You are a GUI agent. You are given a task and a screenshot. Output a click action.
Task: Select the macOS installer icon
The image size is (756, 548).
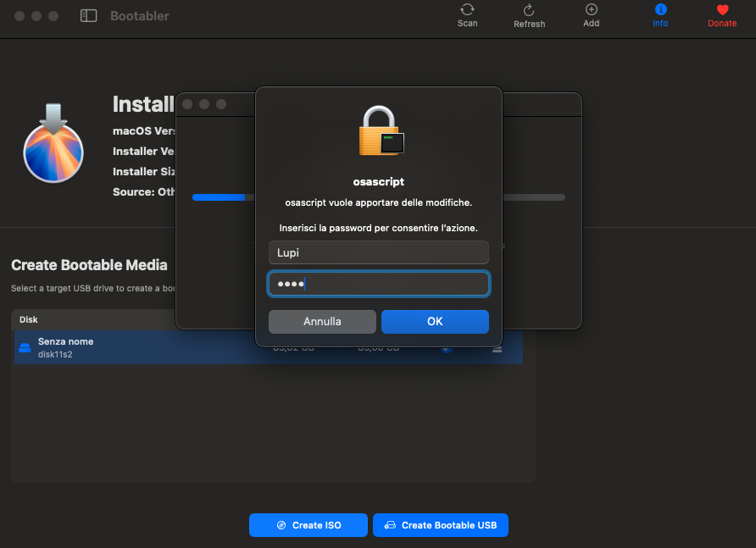coord(53,143)
